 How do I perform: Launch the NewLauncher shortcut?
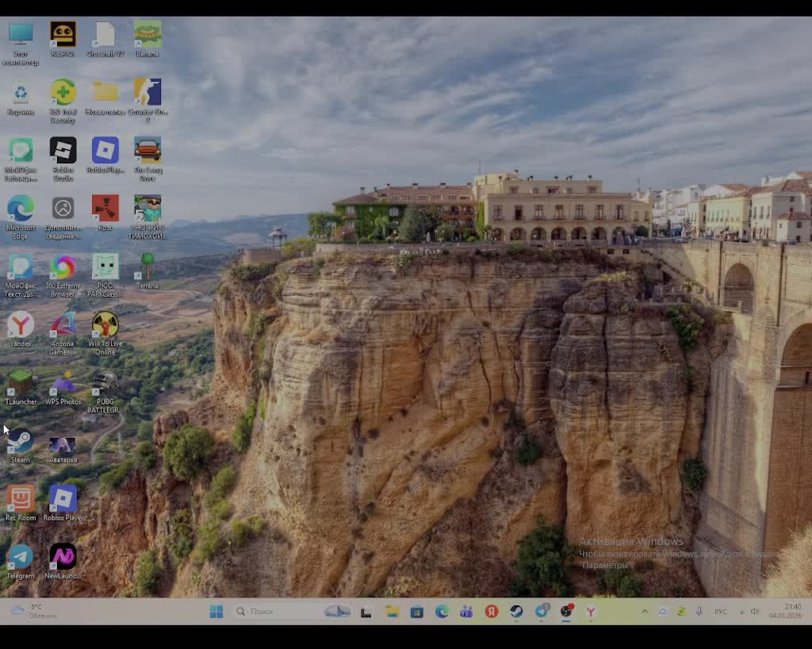[63, 562]
